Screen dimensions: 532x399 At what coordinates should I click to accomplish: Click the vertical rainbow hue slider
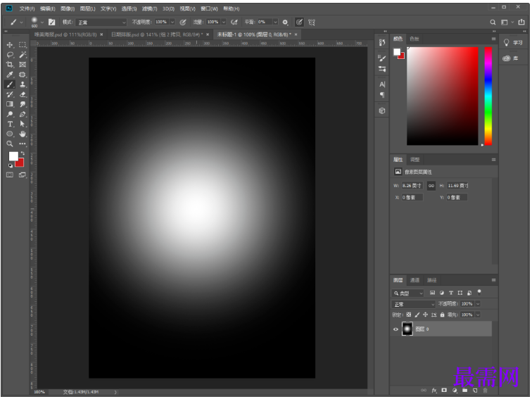[488, 96]
